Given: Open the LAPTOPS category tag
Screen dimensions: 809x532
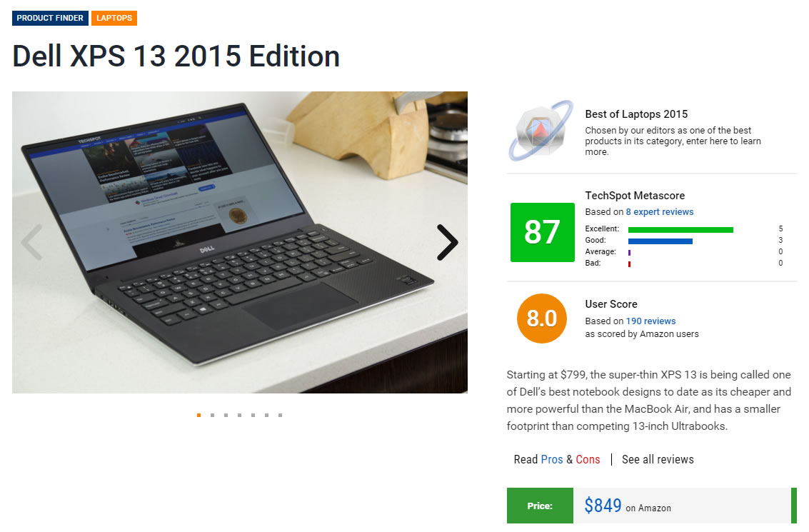Looking at the screenshot, I should [x=114, y=18].
